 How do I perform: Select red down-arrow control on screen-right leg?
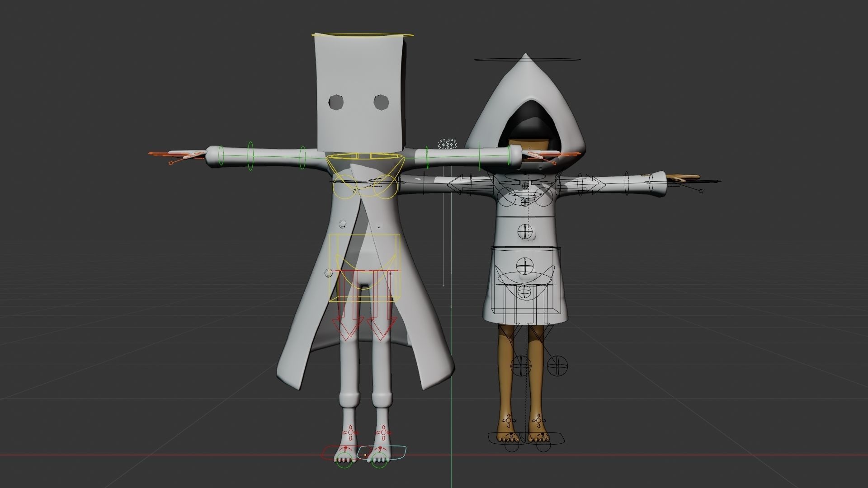coord(381,305)
